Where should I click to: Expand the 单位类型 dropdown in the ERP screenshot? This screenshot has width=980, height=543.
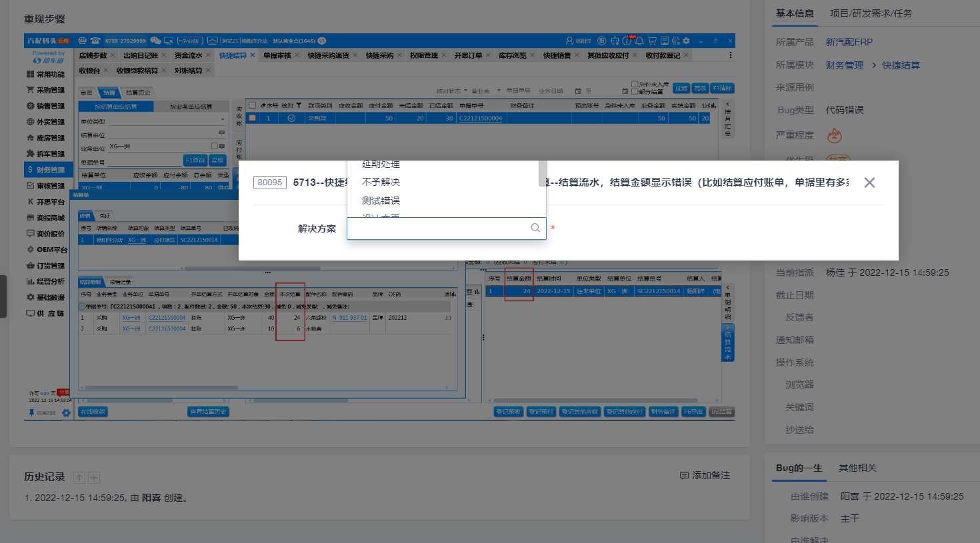point(223,120)
